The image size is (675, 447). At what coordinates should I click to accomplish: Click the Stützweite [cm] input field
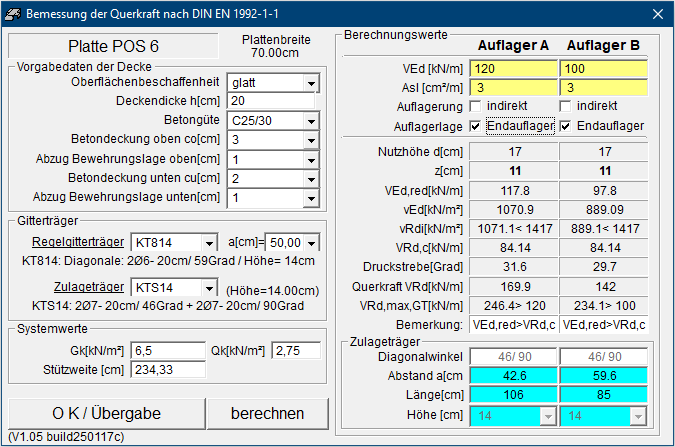point(166,370)
